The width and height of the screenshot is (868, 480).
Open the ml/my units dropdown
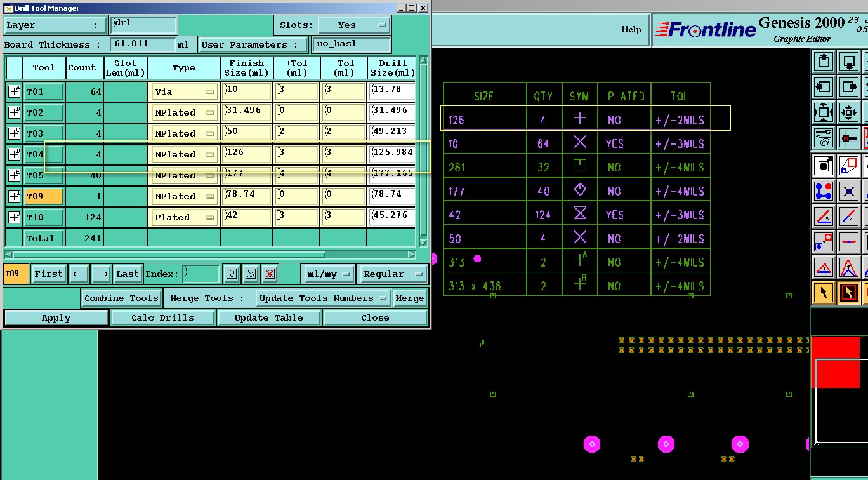[327, 274]
